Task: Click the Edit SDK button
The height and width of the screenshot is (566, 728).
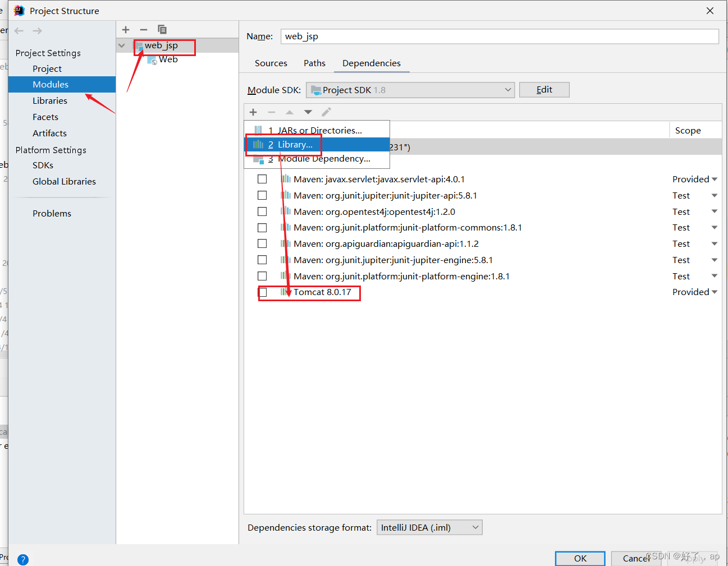Action: (x=544, y=90)
